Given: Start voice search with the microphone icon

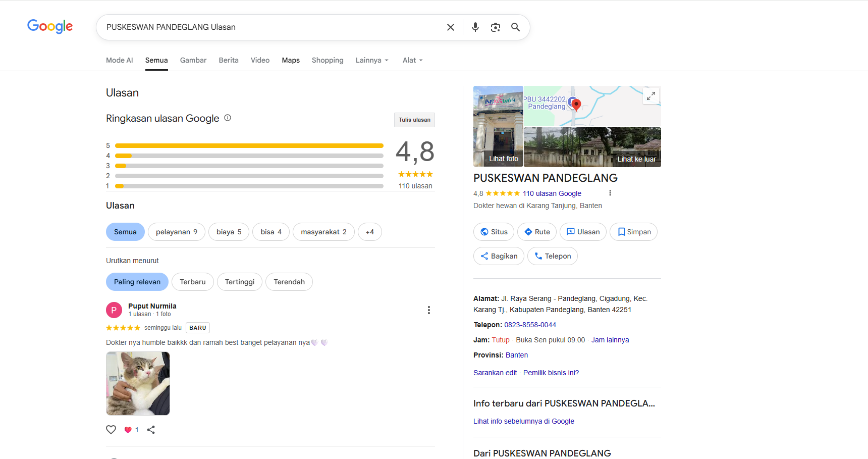Looking at the screenshot, I should coord(475,27).
